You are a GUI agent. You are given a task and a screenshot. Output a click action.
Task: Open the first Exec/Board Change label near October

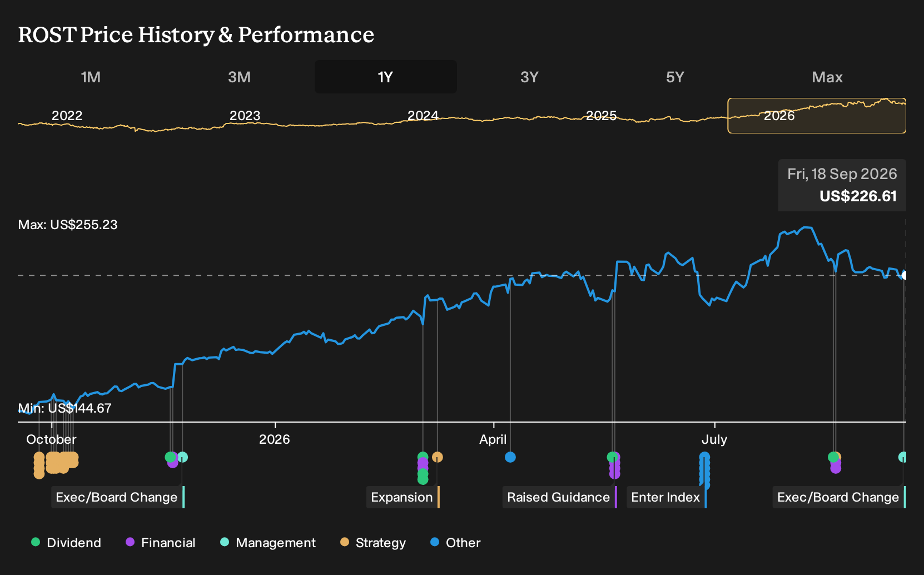118,497
